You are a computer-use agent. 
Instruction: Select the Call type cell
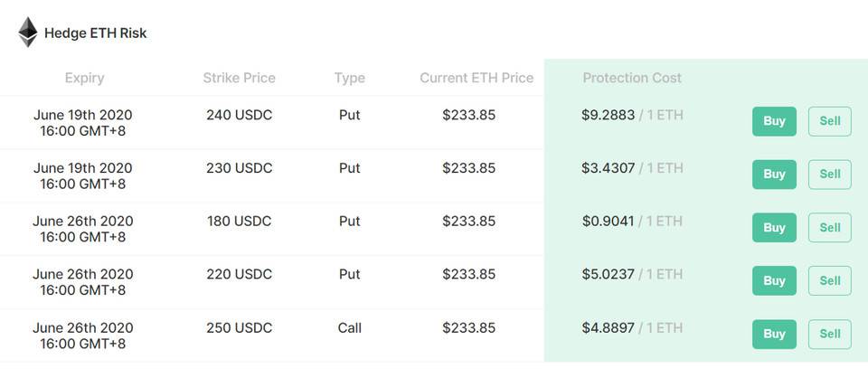coord(349,327)
